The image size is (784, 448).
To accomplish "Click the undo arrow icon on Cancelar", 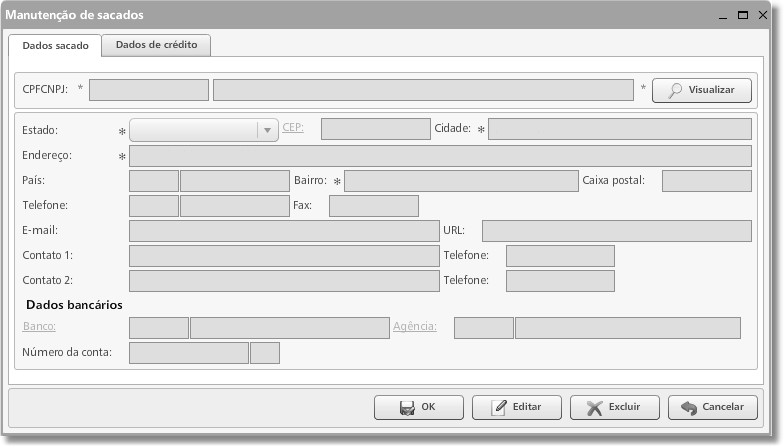I will [x=689, y=408].
